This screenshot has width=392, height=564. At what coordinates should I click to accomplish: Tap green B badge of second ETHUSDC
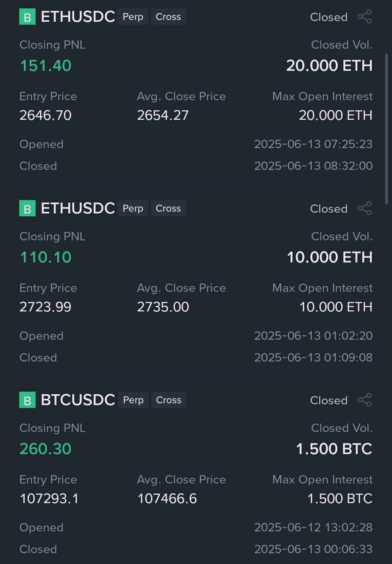(x=27, y=208)
